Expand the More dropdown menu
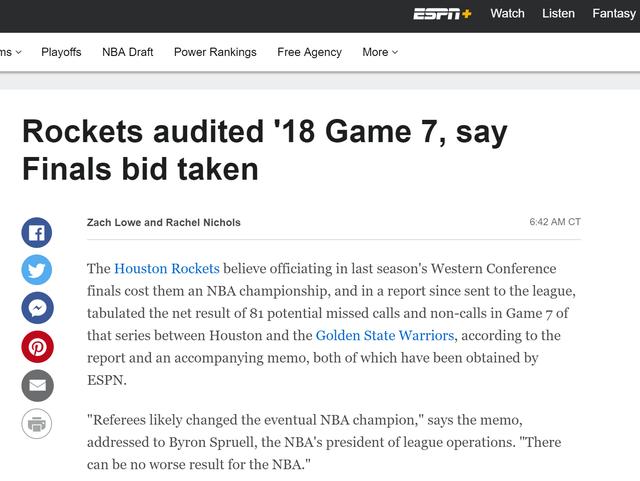Screen dimensions: 640x481 (380, 52)
